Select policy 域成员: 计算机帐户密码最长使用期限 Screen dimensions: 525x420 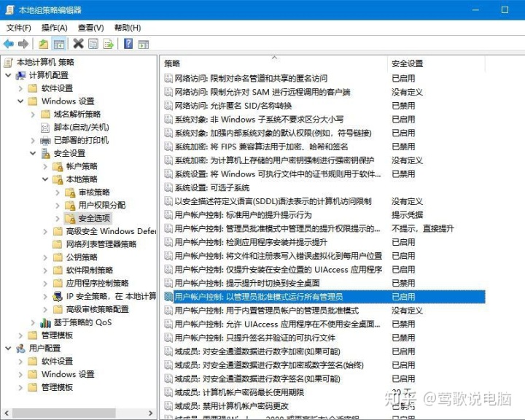(x=239, y=392)
